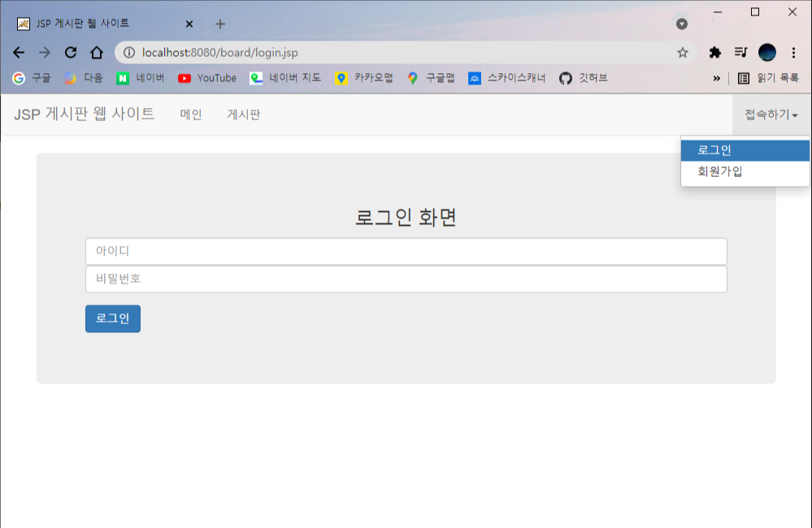The height and width of the screenshot is (528, 812).
Task: Open the 구글 bookmark
Action: coord(33,78)
